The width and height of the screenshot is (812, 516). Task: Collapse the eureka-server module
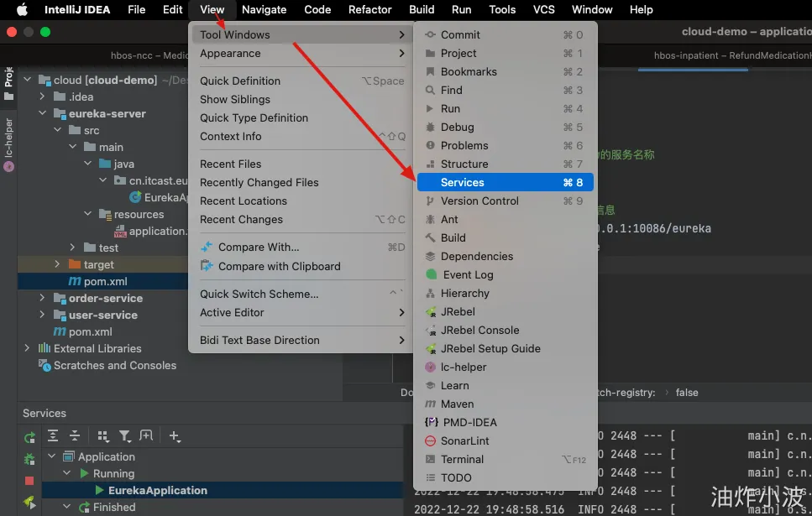tap(43, 113)
